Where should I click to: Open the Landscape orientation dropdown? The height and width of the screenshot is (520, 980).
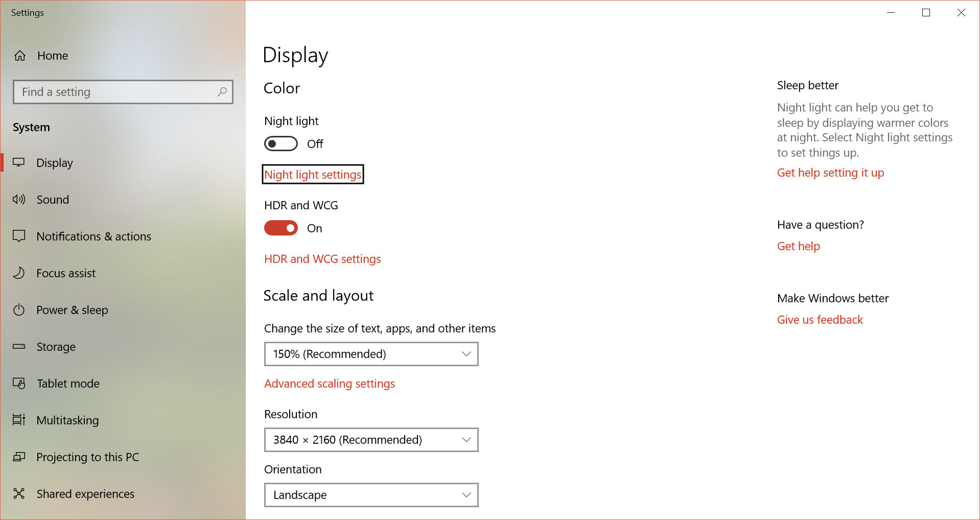pos(371,495)
